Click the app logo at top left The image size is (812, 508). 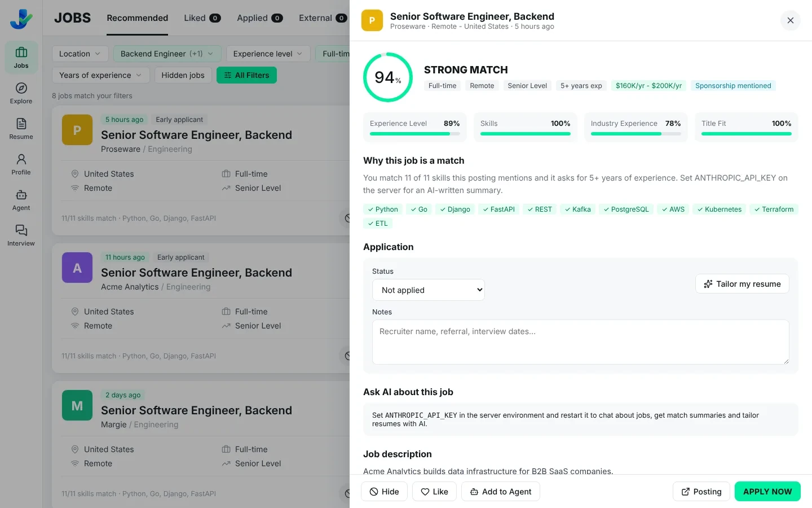[x=21, y=19]
